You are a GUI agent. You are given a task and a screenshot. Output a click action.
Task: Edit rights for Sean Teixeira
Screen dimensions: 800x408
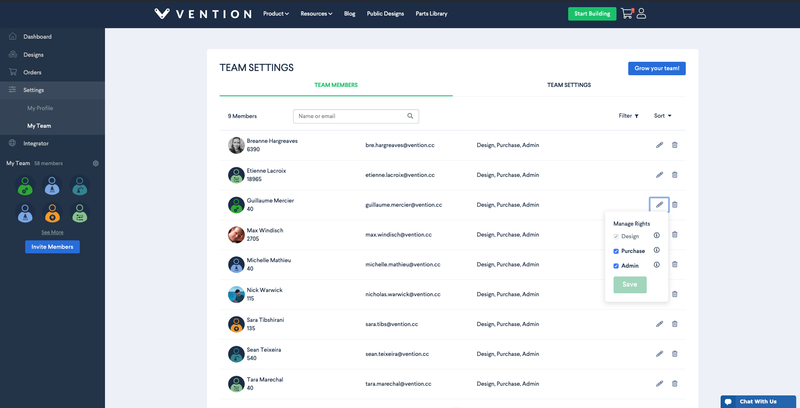[659, 354]
